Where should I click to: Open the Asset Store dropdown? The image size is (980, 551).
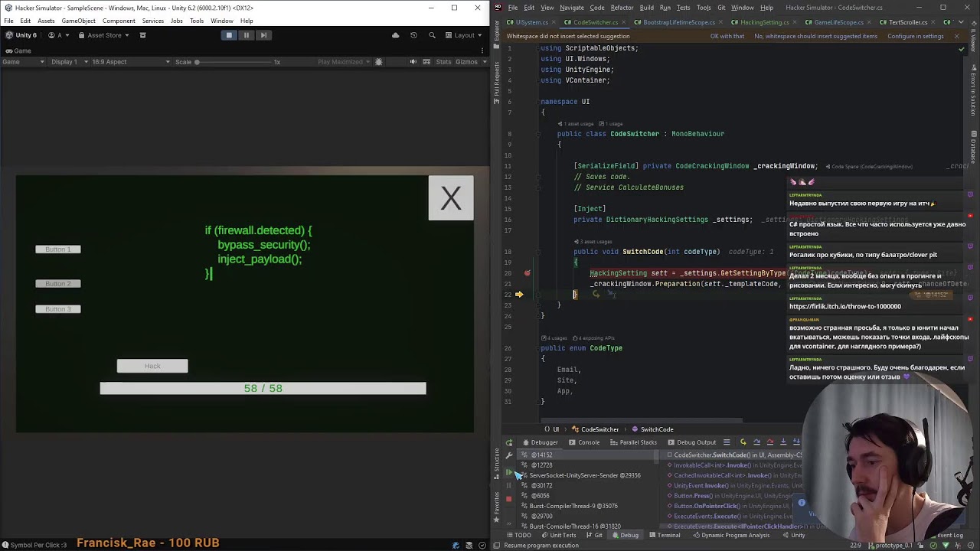[104, 35]
